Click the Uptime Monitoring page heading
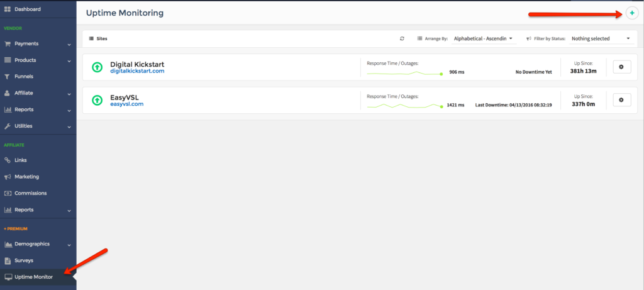 (125, 13)
